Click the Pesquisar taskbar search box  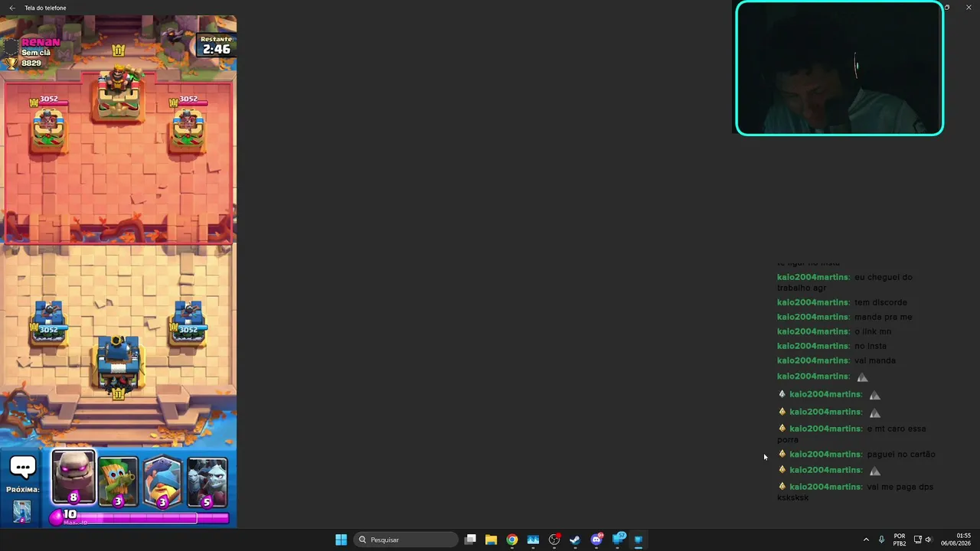(406, 540)
